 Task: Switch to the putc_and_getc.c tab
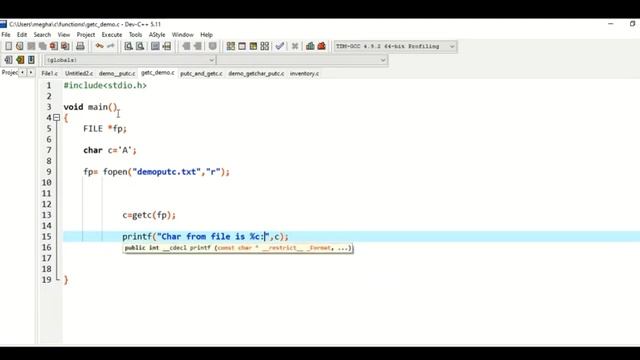point(201,73)
